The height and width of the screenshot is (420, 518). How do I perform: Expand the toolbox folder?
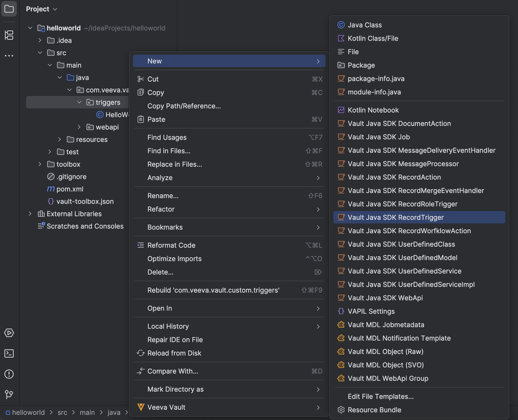tap(40, 164)
